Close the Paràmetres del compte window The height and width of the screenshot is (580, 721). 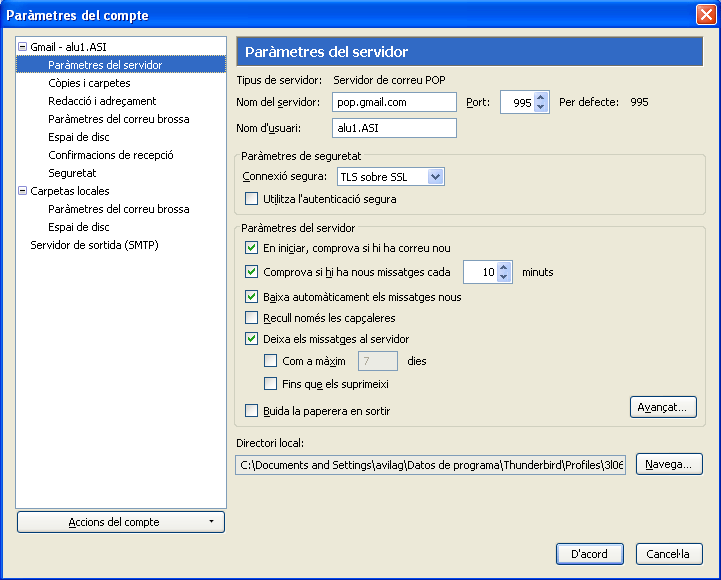pyautogui.click(x=704, y=15)
